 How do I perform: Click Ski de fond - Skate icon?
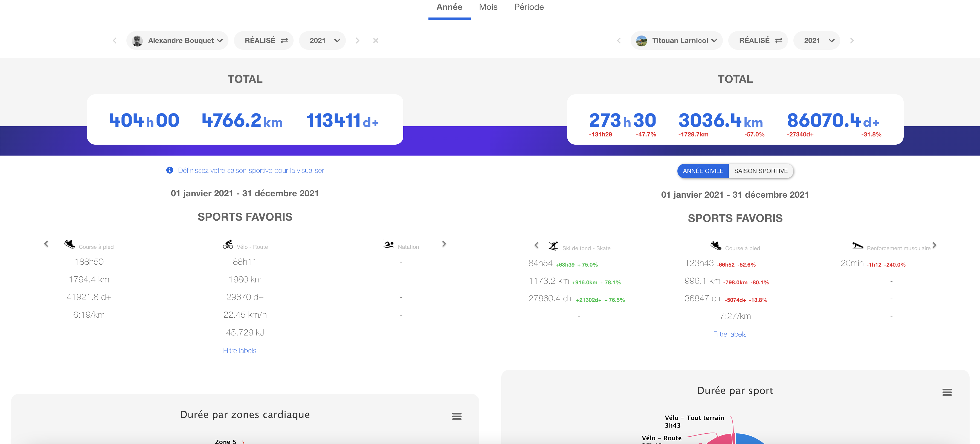click(x=553, y=246)
